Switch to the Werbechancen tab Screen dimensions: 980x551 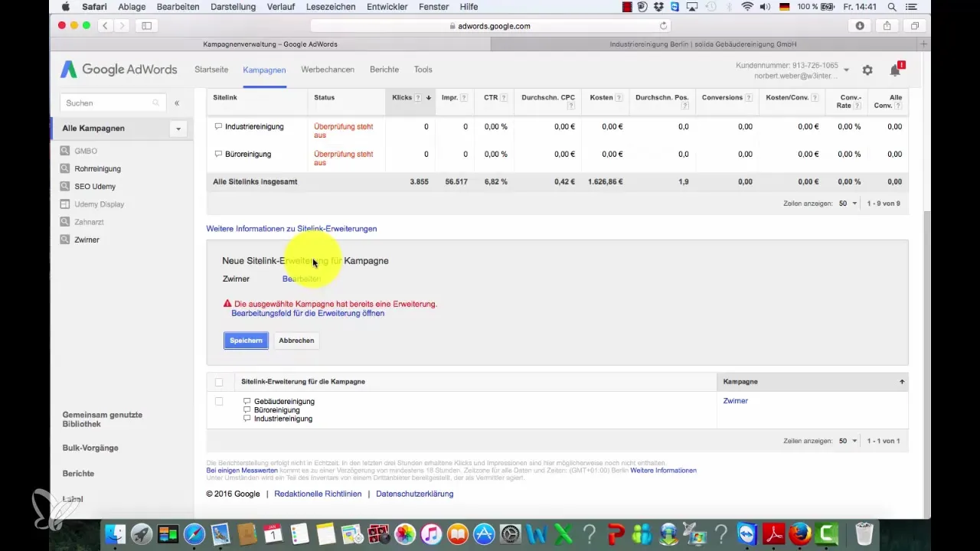328,70
